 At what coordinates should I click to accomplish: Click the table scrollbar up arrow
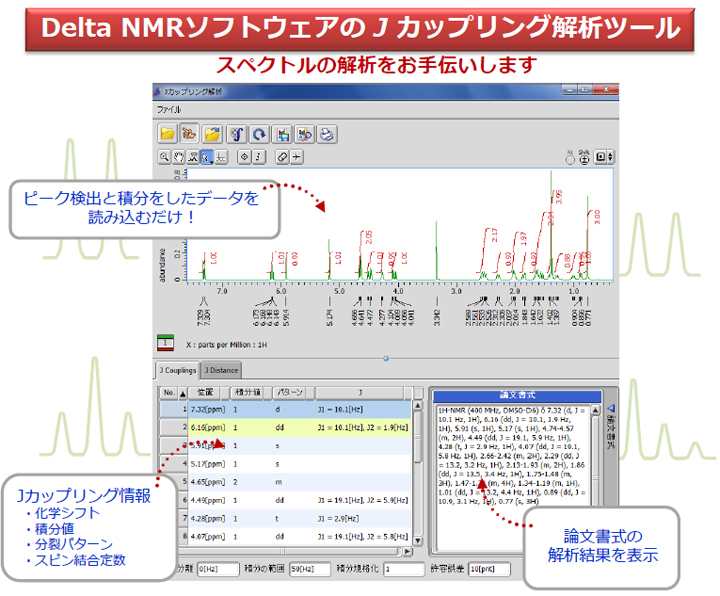click(418, 406)
